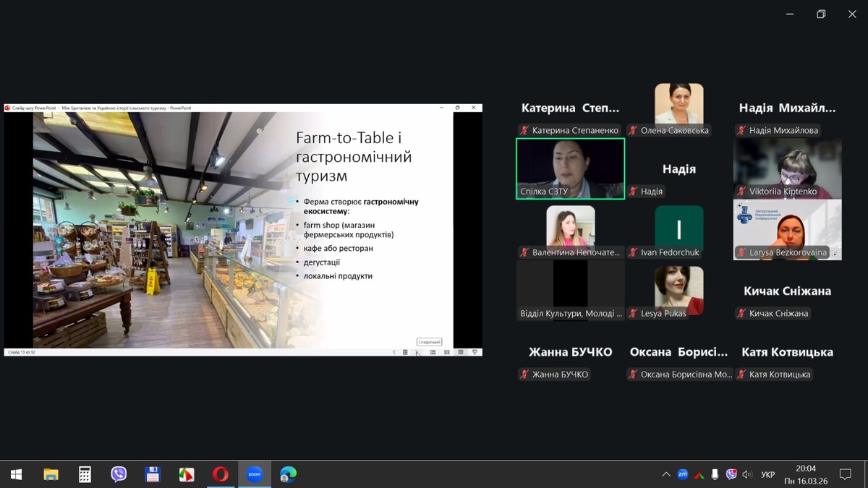Click the next slide arrow in PowerPoint

[417, 352]
